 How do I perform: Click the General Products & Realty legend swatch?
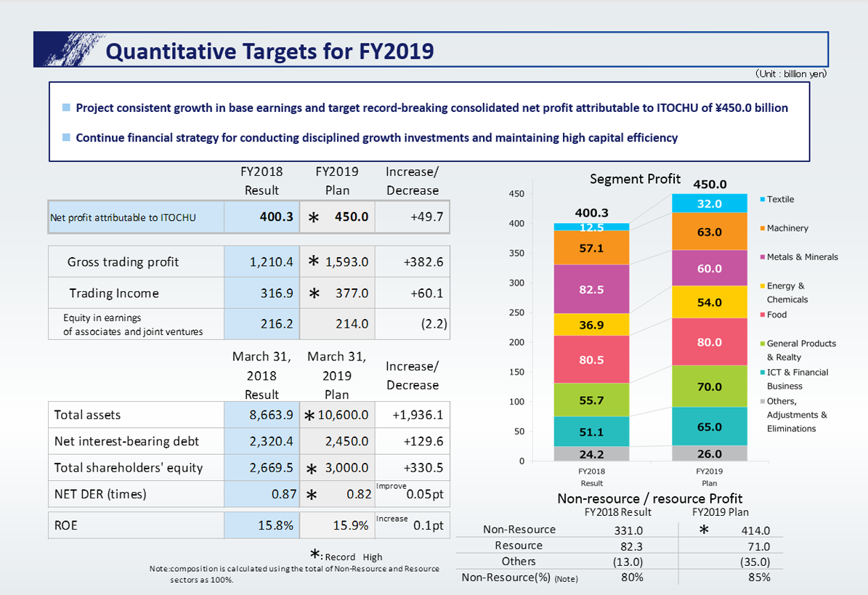coord(762,344)
